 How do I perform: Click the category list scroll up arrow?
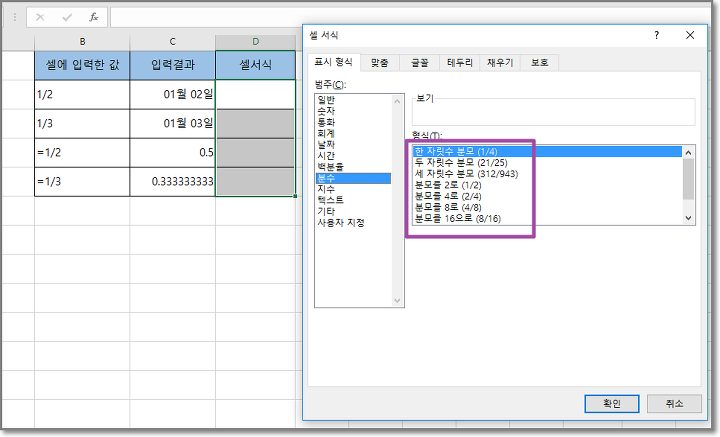pos(397,101)
